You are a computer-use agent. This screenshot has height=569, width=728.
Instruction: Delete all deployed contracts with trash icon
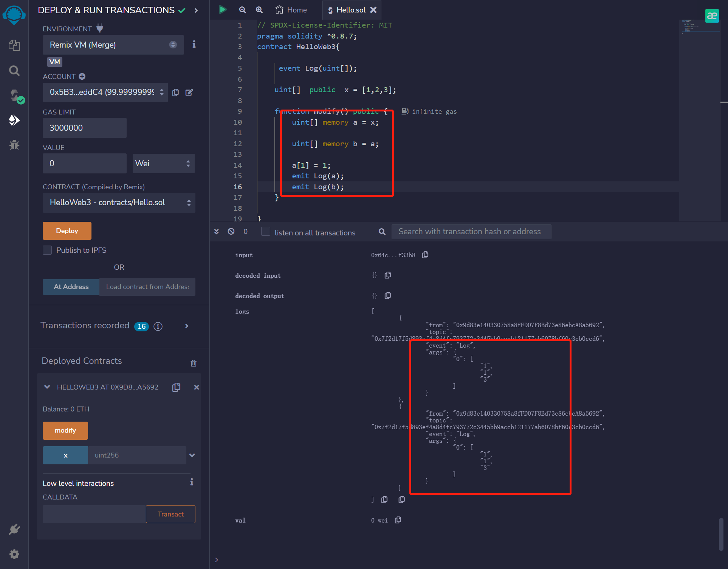(x=194, y=363)
